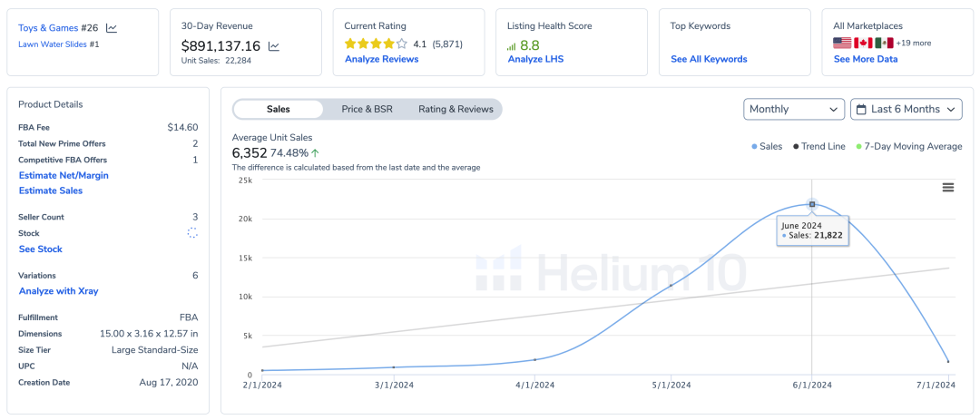Click the See All Keywords link

[x=709, y=59]
